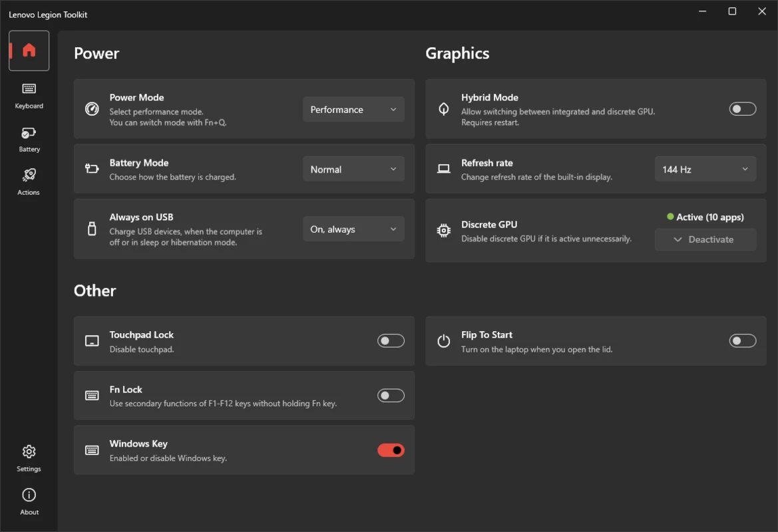The width and height of the screenshot is (778, 532).
Task: Click 'Choose how the battery is charged.' text
Action: click(172, 177)
